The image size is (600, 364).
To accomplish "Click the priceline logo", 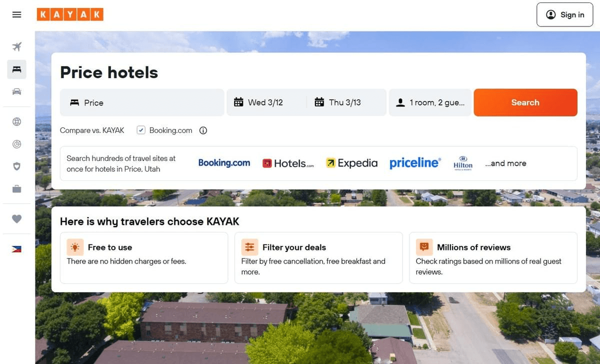I will (415, 163).
